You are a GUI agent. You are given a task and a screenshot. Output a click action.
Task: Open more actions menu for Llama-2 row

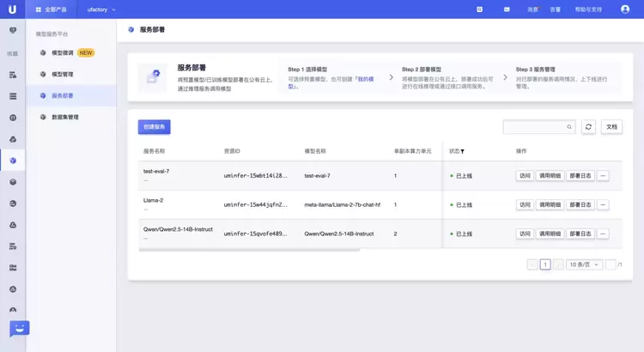click(603, 205)
